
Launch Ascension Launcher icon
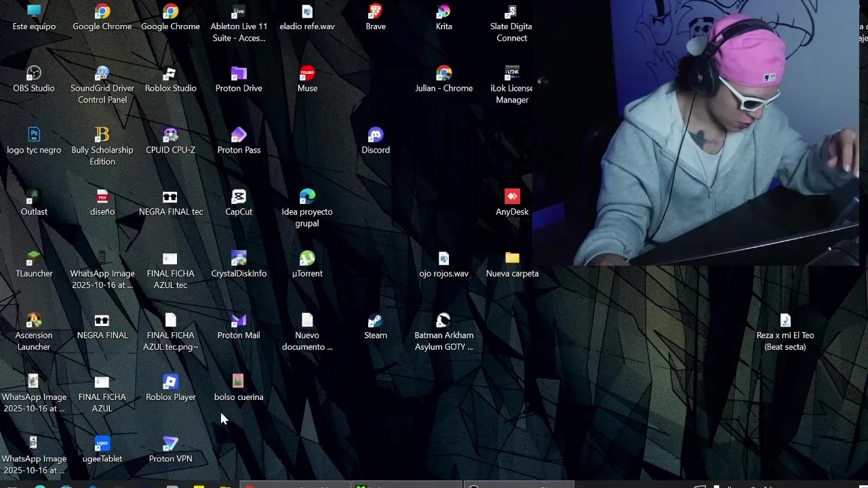click(x=34, y=332)
